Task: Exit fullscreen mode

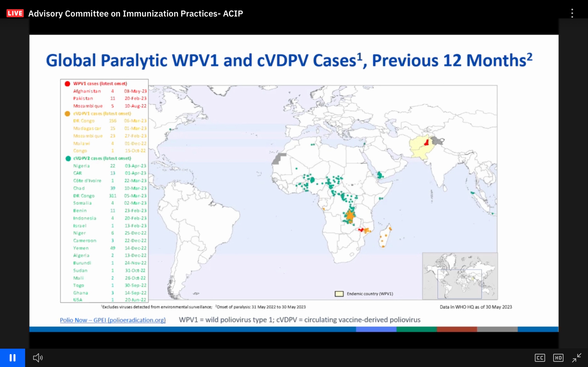Action: click(576, 358)
